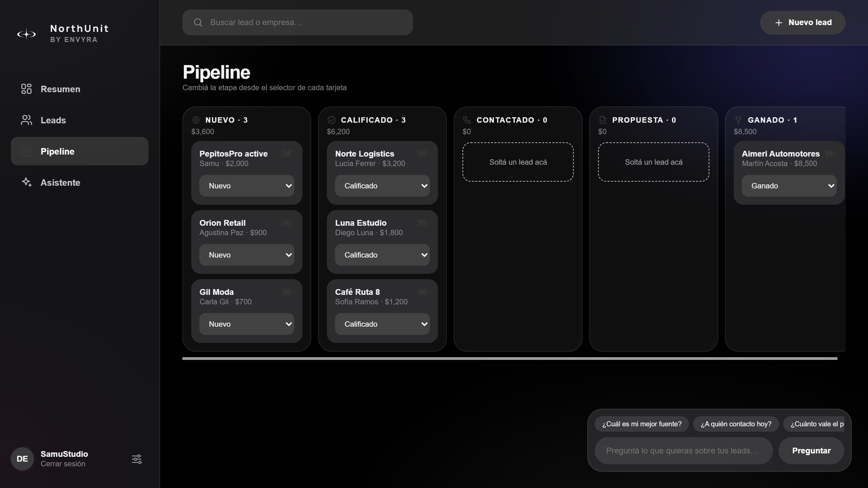Click the Norte Logistics card title
The image size is (868, 488).
(x=365, y=154)
